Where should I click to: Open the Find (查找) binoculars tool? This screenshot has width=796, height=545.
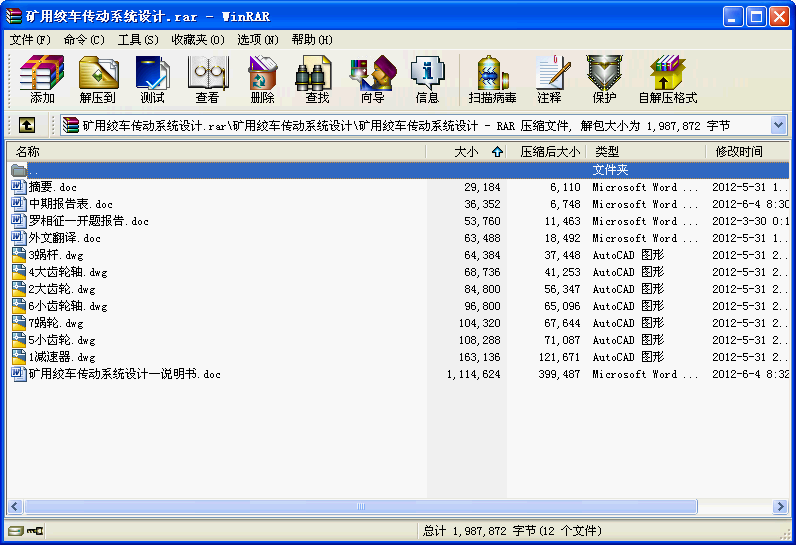tap(317, 80)
